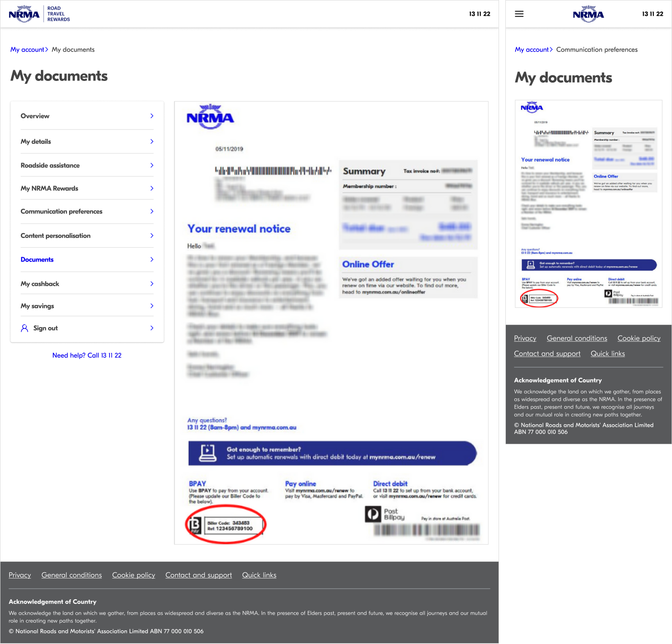Click the 13 11 22 phone number in mobile header
672x644 pixels.
(x=653, y=14)
